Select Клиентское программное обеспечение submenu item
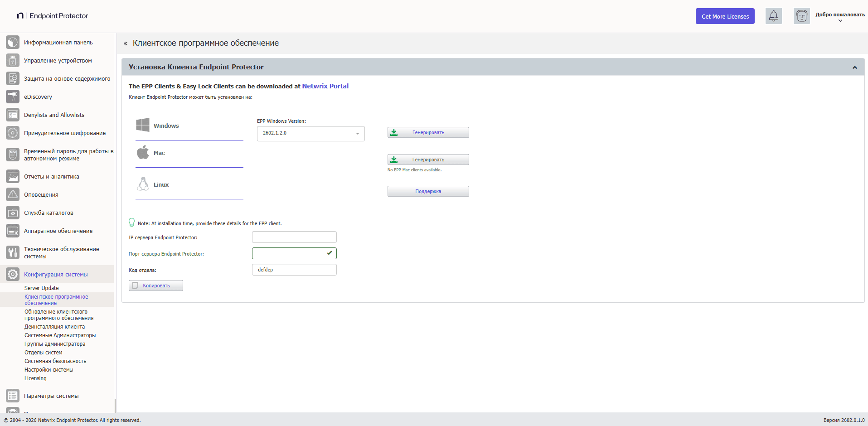The width and height of the screenshot is (868, 426). pyautogui.click(x=56, y=300)
